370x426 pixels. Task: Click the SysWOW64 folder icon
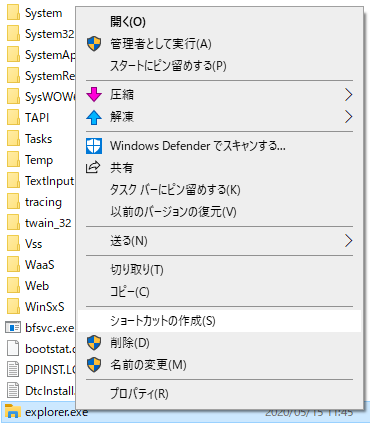pos(13,96)
